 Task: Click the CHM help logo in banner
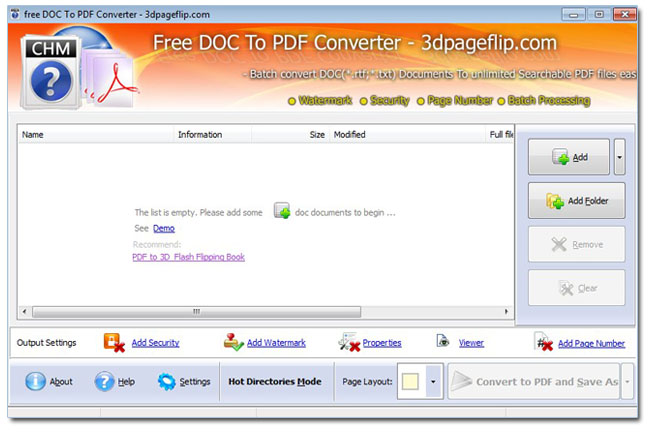pyautogui.click(x=51, y=73)
